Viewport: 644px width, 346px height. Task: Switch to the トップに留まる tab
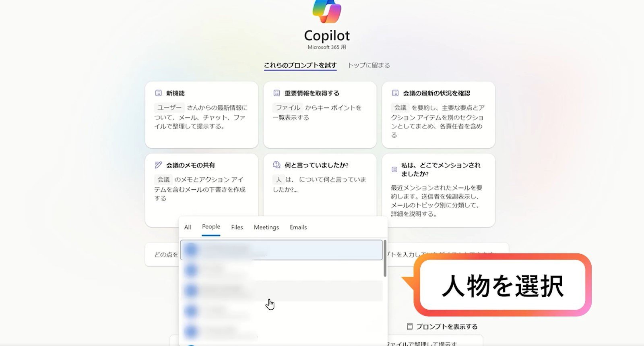369,65
